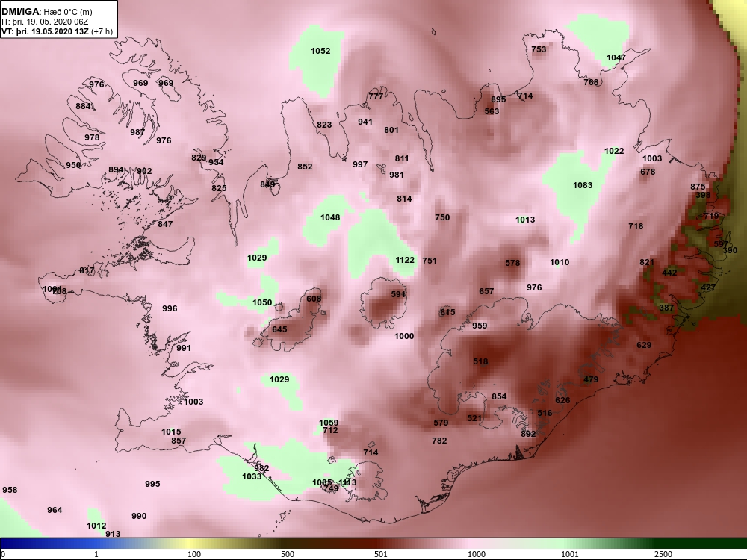Click the 978 map value
This screenshot has height=560, width=747.
point(92,137)
